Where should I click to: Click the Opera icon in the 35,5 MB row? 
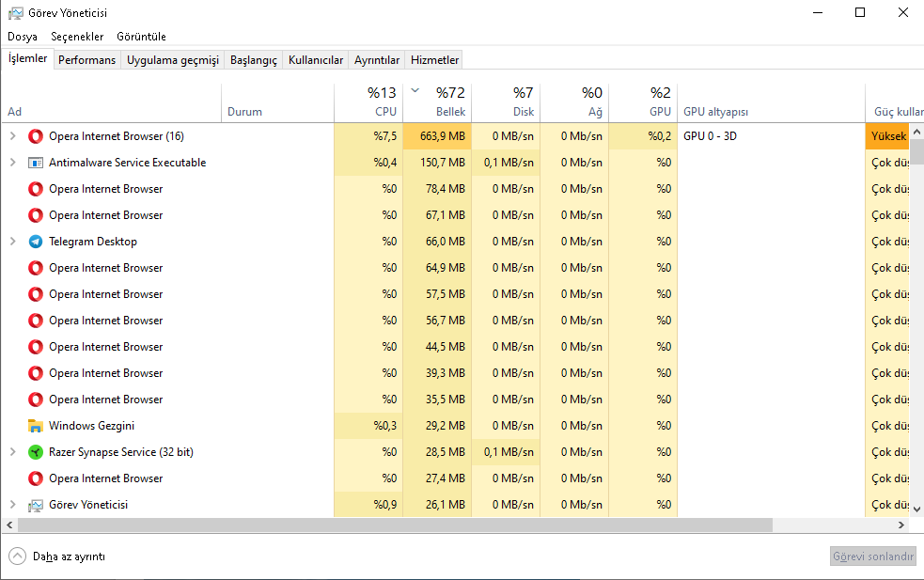[x=36, y=400]
